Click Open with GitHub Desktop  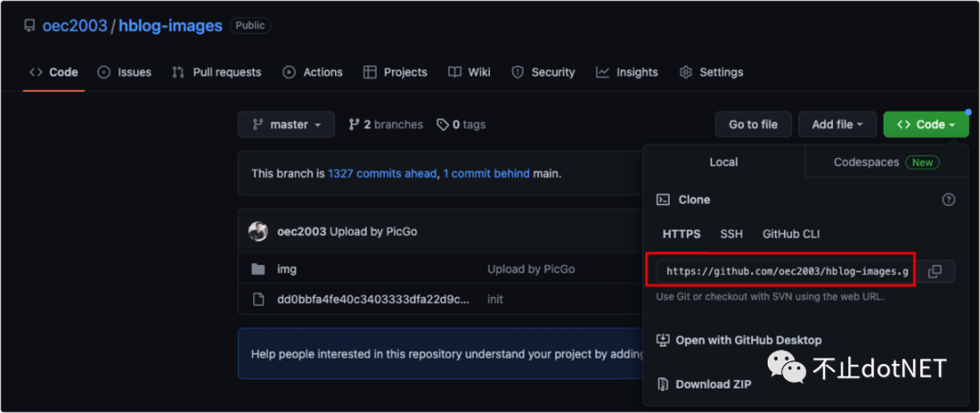pos(749,340)
